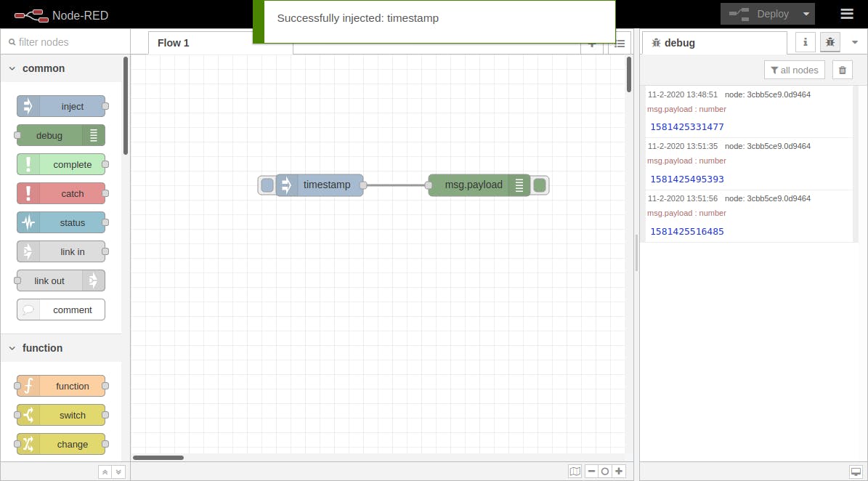Click debug value 1581425495393

(x=687, y=179)
